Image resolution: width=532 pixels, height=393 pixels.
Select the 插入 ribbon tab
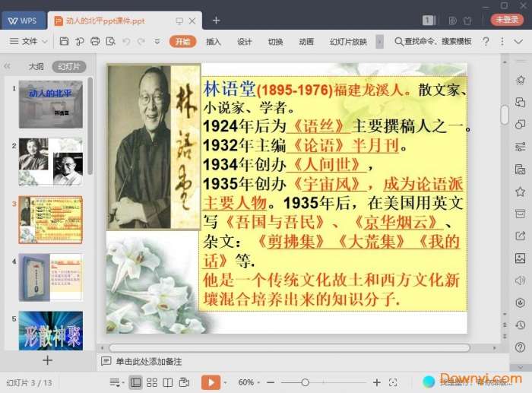[x=214, y=41]
